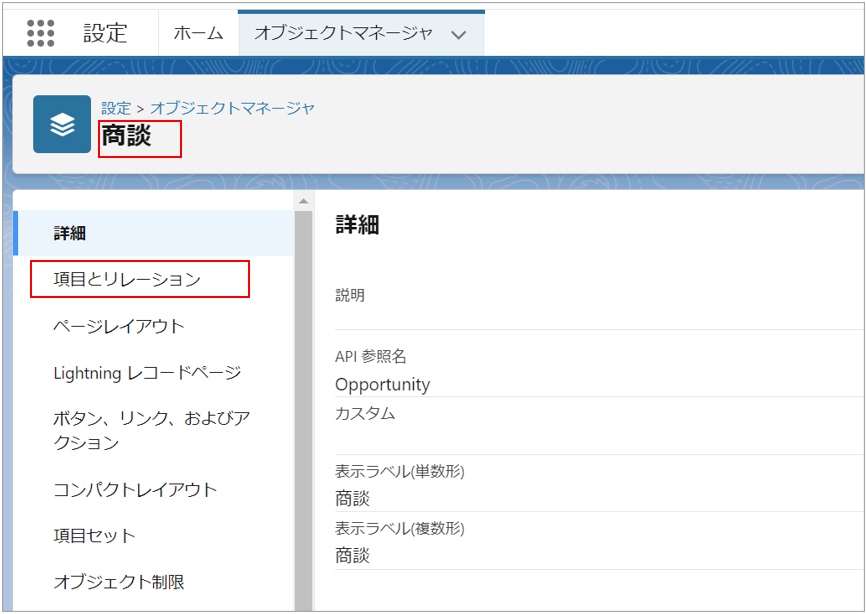Switch to the ホーム tab
Viewport: 866px width, 614px height.
(x=198, y=33)
